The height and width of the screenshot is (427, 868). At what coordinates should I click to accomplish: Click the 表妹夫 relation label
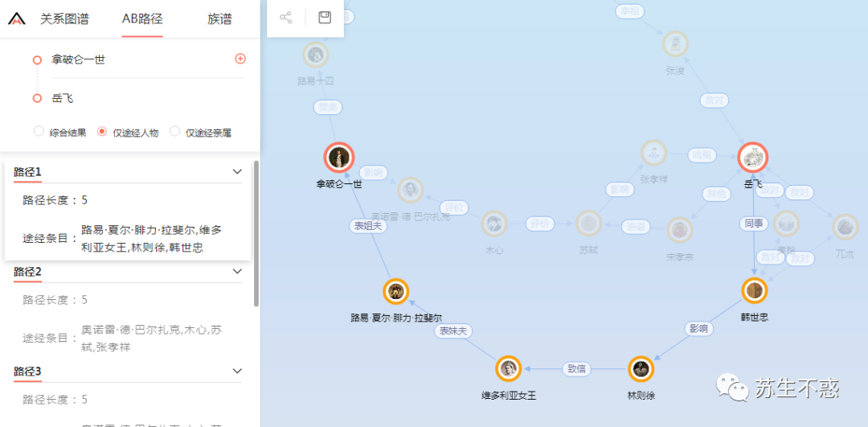click(x=452, y=331)
